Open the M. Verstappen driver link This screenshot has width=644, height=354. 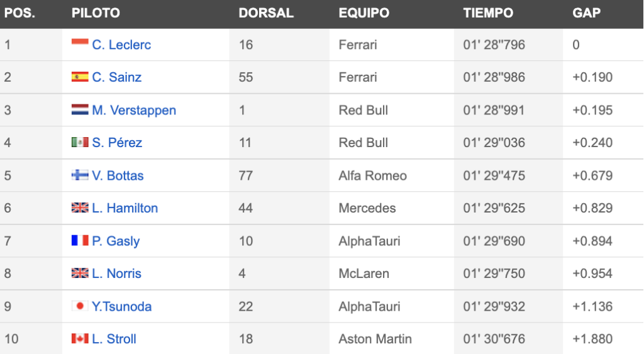point(134,110)
